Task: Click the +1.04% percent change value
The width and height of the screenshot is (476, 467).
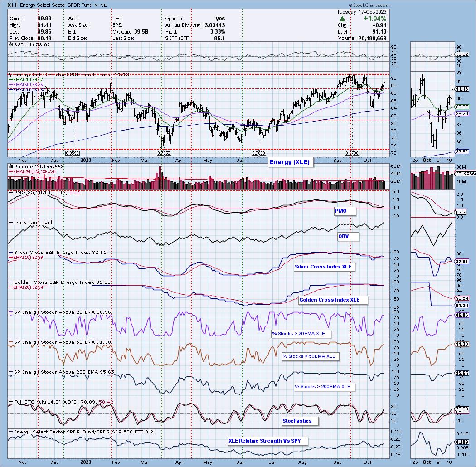Action: [x=375, y=19]
